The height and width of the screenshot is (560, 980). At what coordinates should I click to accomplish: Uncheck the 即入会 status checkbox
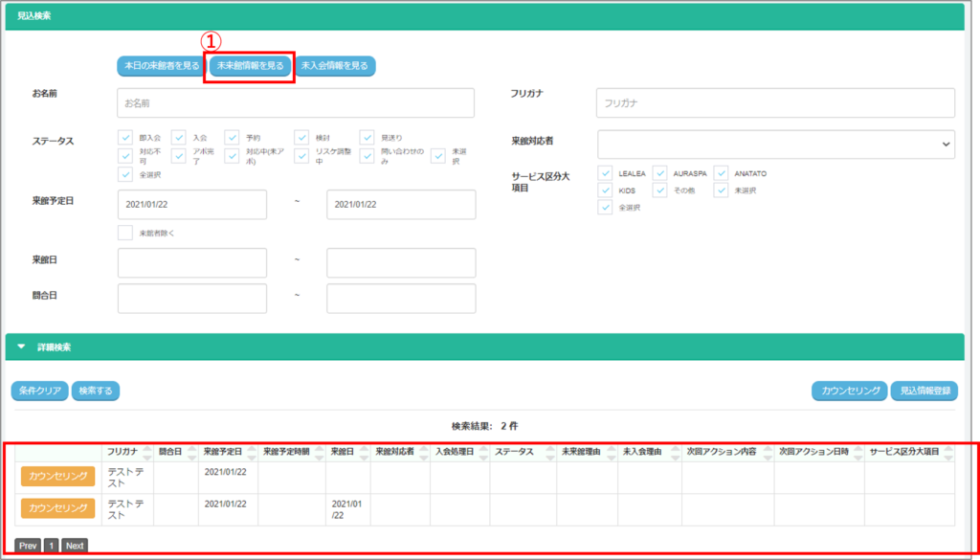tap(125, 138)
